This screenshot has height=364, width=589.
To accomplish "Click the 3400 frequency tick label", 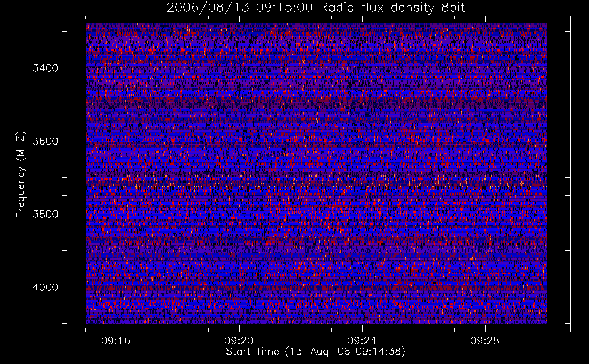I will tap(46, 68).
